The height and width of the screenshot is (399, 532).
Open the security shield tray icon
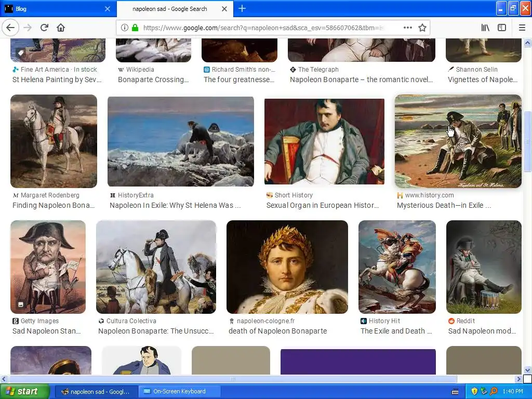coord(474,392)
